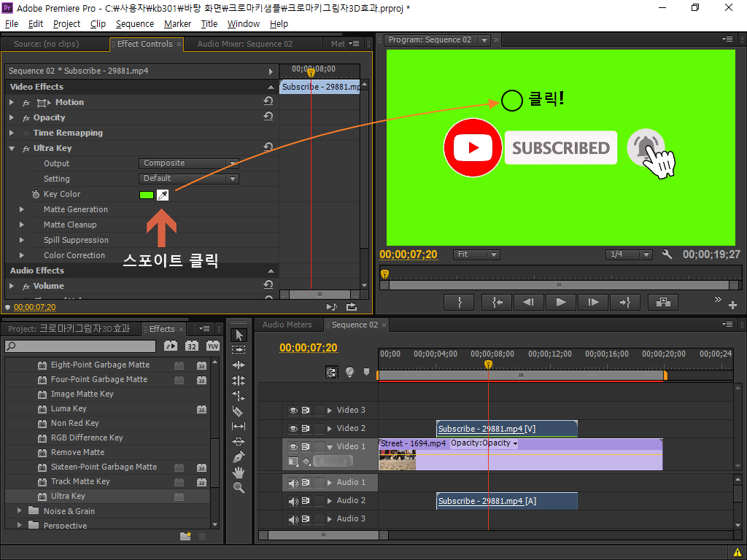Filter effects by Accelerated Effects icon
Screen dimensions: 747x560
(171, 346)
